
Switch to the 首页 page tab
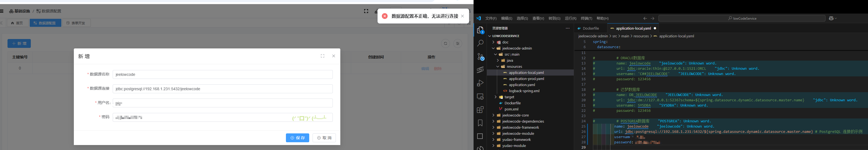tap(17, 23)
